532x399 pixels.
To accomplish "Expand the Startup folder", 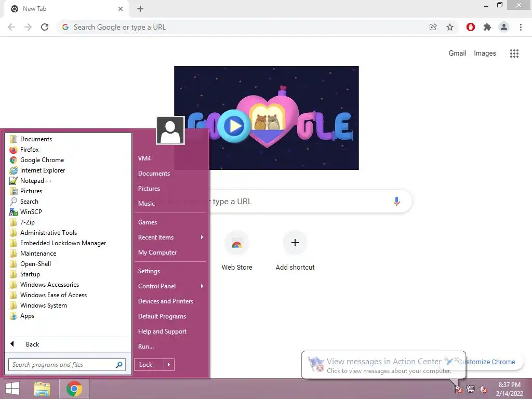I will (x=30, y=274).
